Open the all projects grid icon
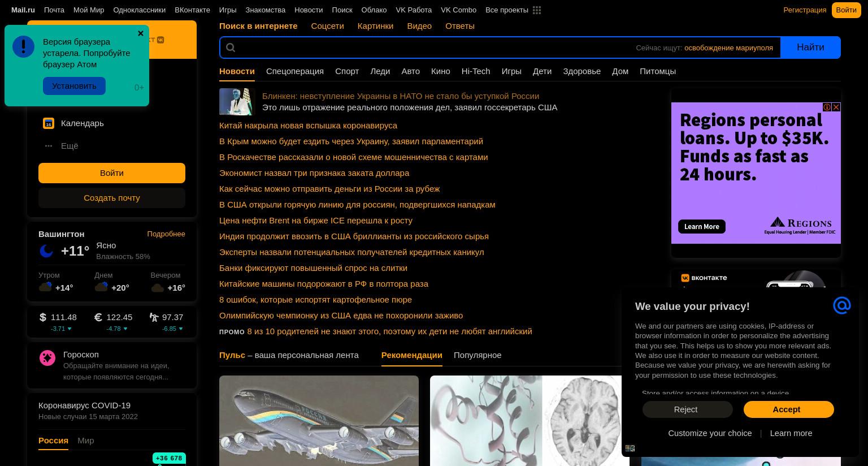Screen dimensions: 868x466 click(x=537, y=10)
